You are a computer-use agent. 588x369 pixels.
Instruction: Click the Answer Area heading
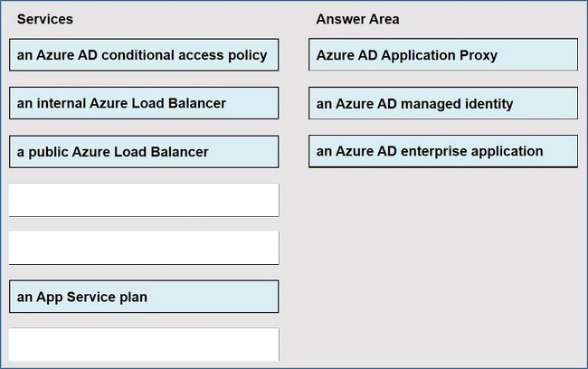[357, 19]
